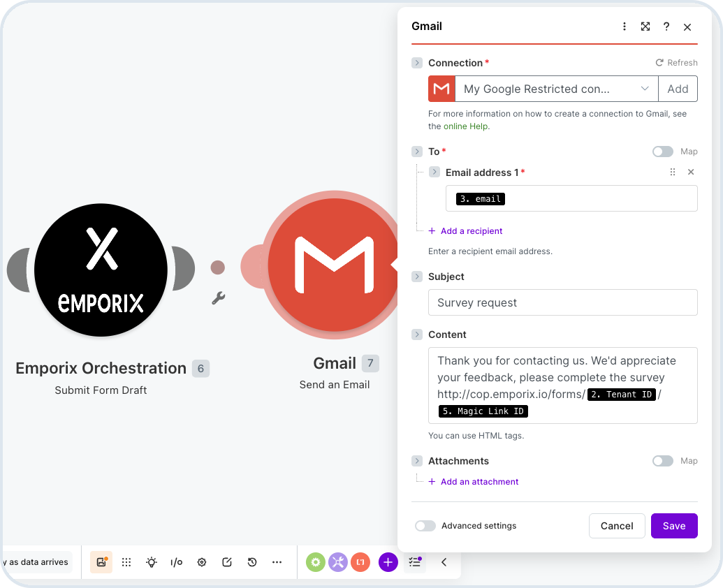This screenshot has width=723, height=588.
Task: Open the three-dots more options toolbar menu
Action: (277, 561)
